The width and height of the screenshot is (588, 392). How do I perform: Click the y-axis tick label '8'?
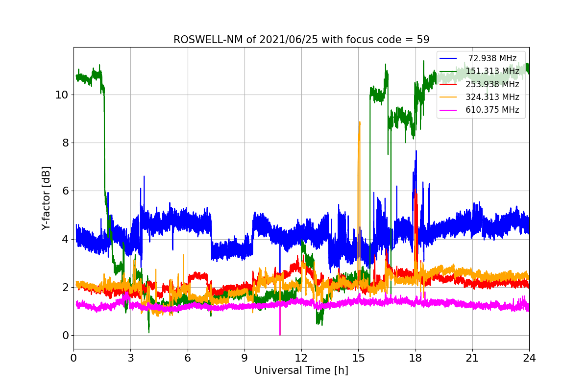click(x=65, y=143)
